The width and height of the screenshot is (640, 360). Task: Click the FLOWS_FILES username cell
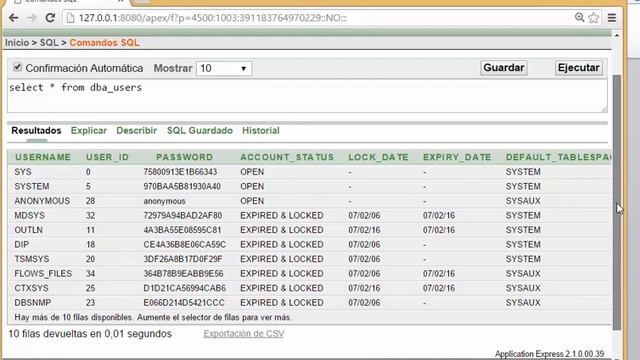[x=43, y=273]
